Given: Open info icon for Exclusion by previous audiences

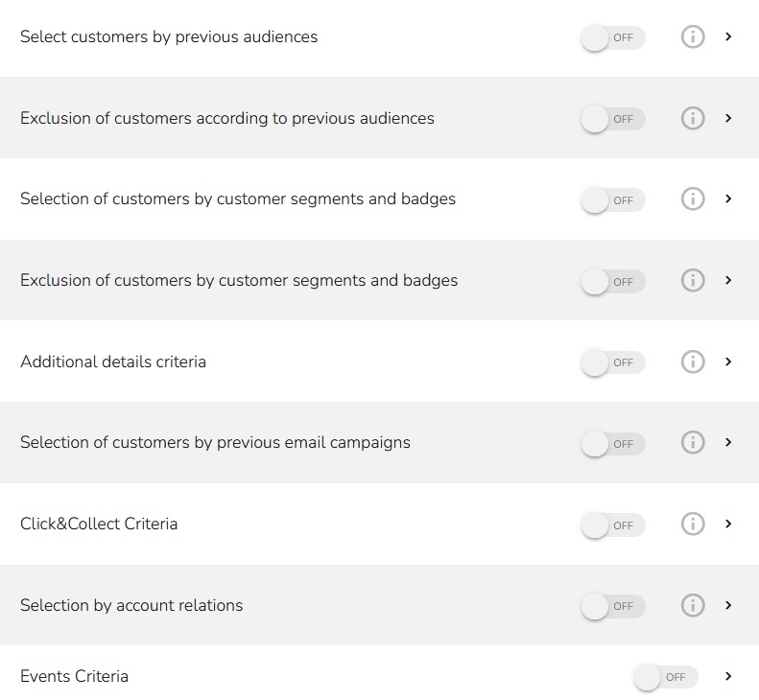Looking at the screenshot, I should [693, 119].
